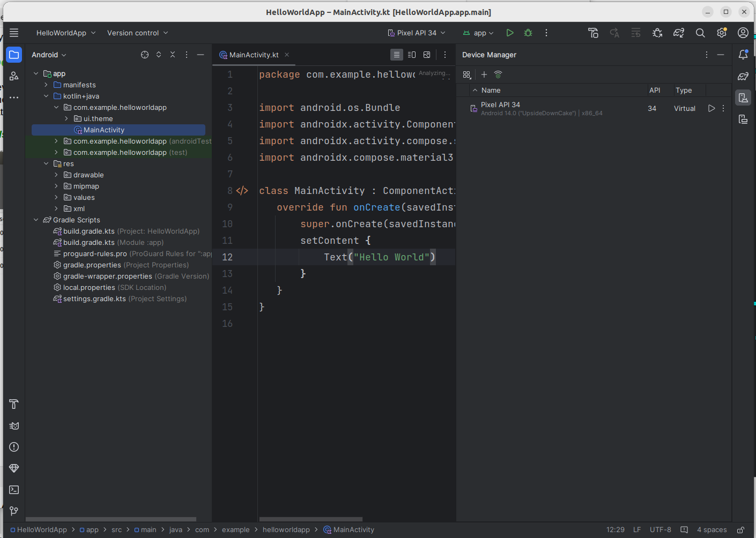Open the main hamburger menu
The height and width of the screenshot is (538, 756).
tap(14, 33)
